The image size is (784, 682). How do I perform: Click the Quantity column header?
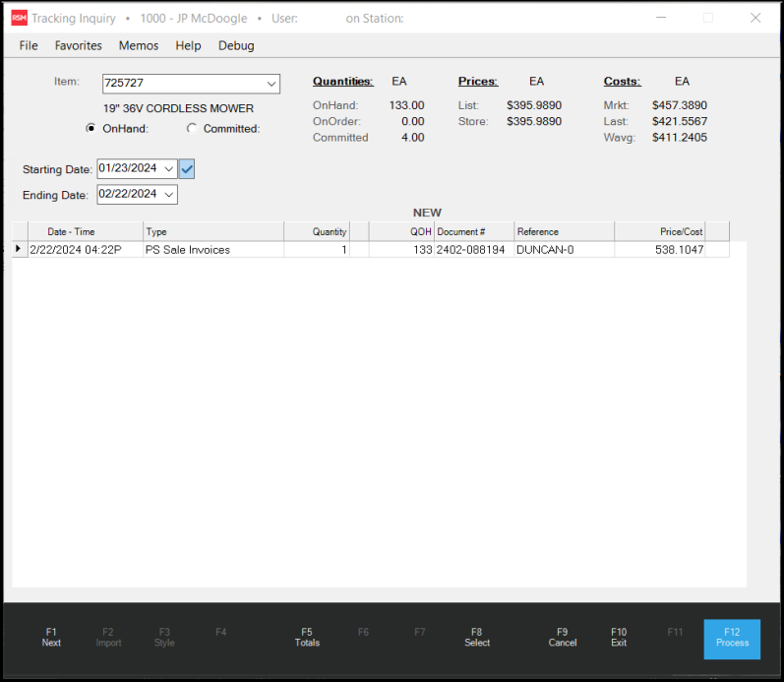click(x=317, y=231)
